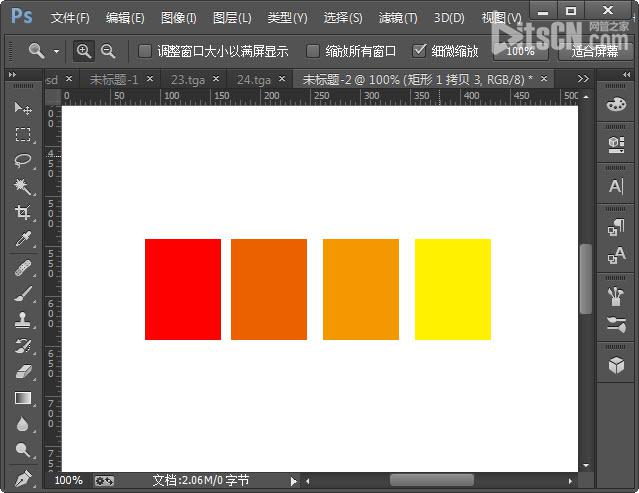
Task: Click the status bar workspace icon
Action: coord(104,481)
